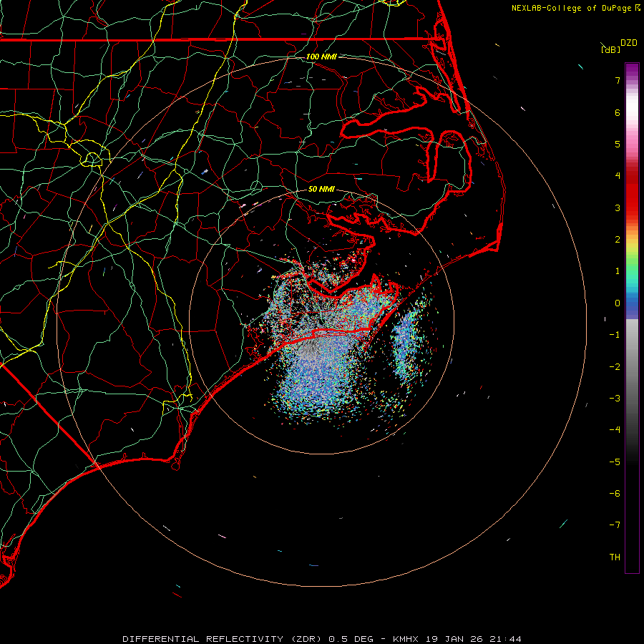Click the color scale value -4
Viewport: 644px width, 644px height.
tap(615, 430)
